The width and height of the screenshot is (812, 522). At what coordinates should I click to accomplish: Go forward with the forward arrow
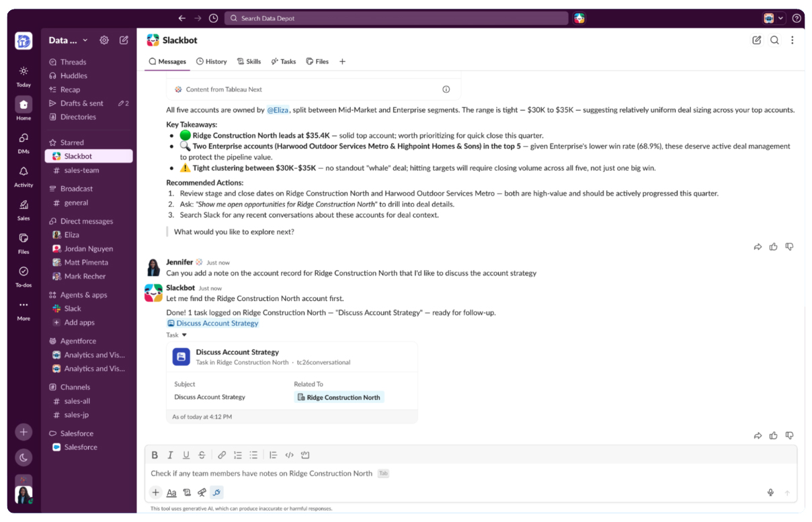pos(198,18)
